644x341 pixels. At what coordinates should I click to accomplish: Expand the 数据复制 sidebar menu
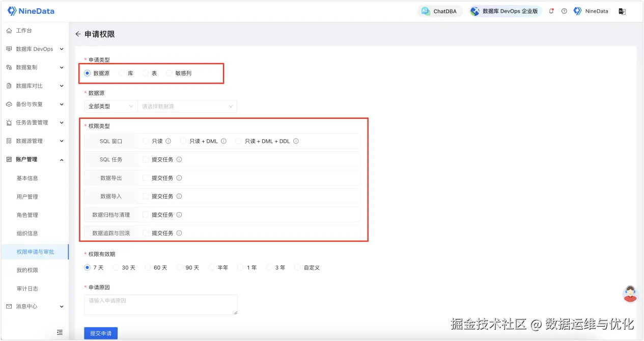[34, 67]
